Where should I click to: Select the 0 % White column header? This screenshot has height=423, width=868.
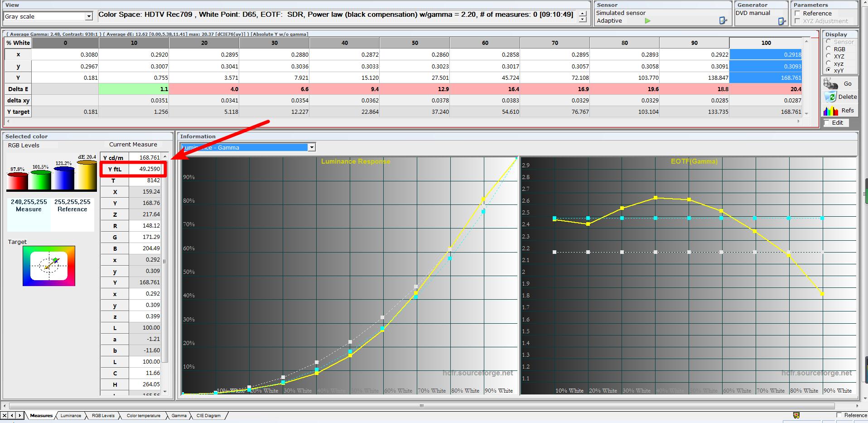65,43
